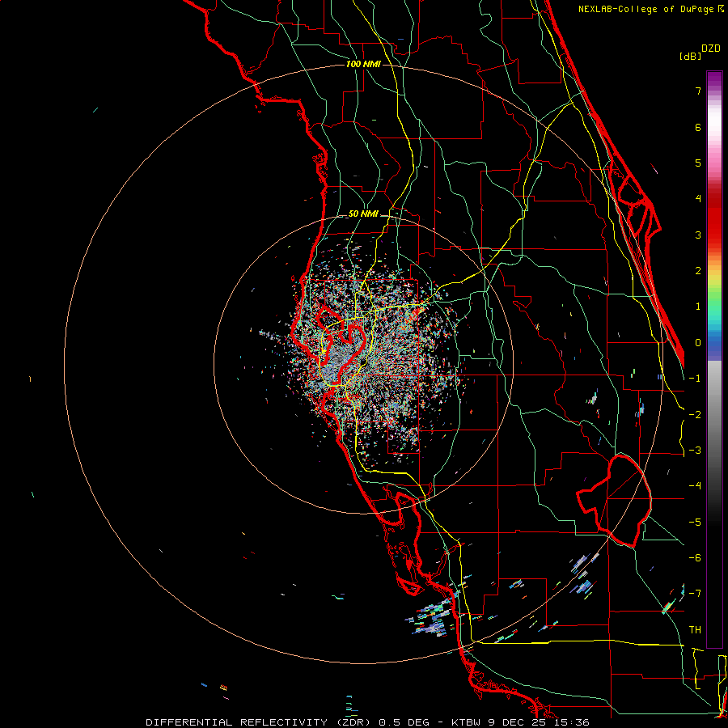The image size is (728, 728).
Task: Click the -3 value on color scale
Action: [x=695, y=451]
